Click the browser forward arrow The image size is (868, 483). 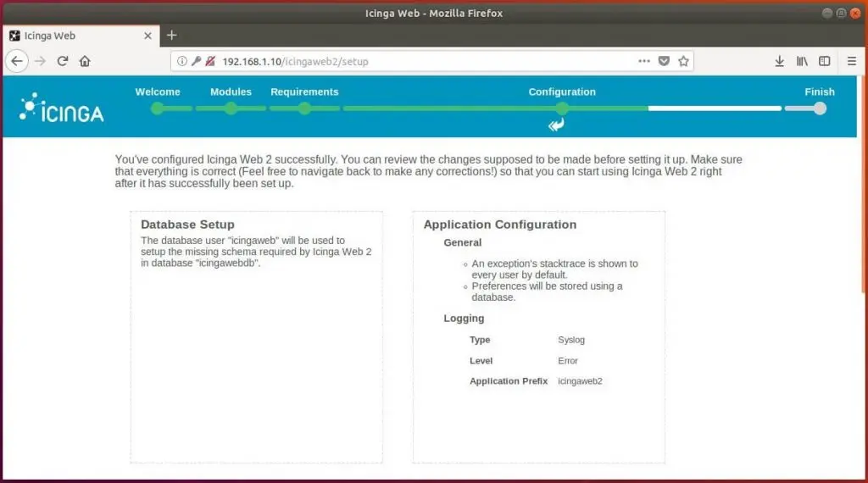tap(40, 61)
